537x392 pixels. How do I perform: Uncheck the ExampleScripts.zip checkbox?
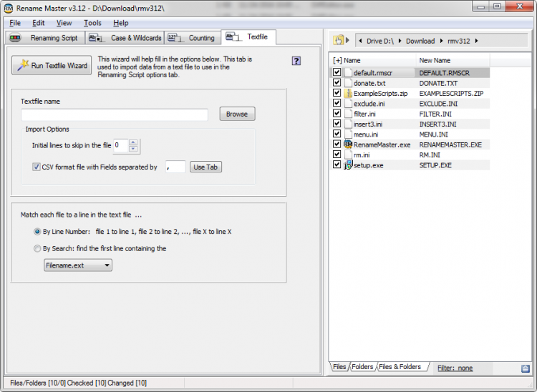(337, 93)
